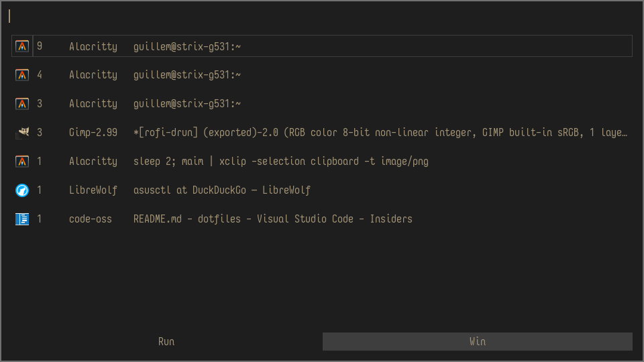Image resolution: width=644 pixels, height=362 pixels.
Task: Select 'README.md - dotfiles' Visual Studio Code title
Action: [x=273, y=219]
